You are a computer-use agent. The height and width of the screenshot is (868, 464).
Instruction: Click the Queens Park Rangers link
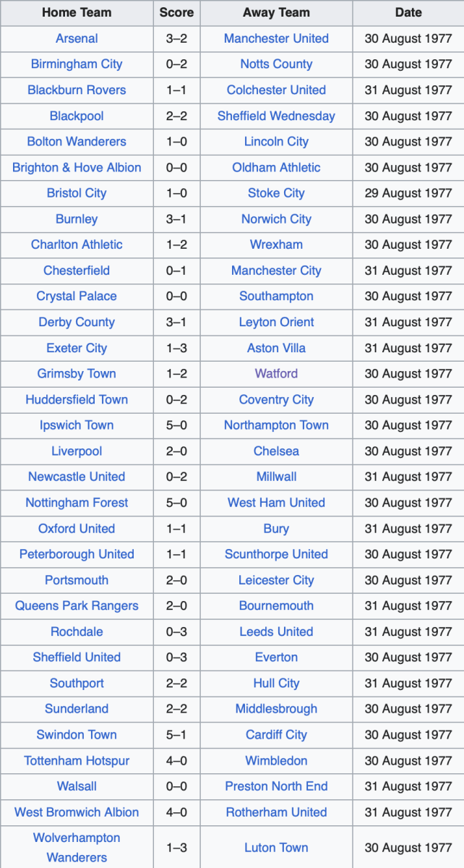(77, 606)
